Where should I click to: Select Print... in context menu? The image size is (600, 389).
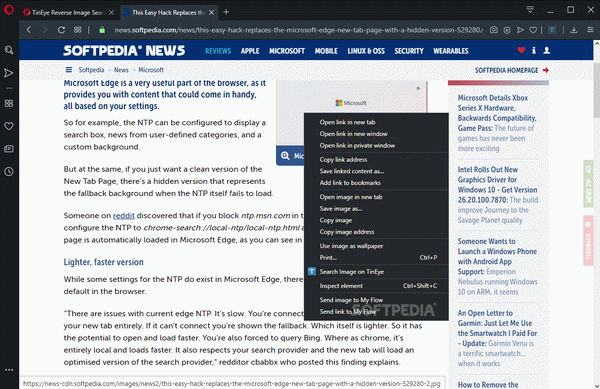click(376, 258)
